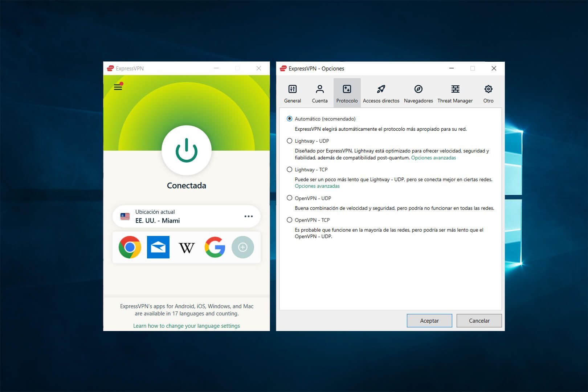
Task: Select the Protocolo tab
Action: tap(347, 93)
